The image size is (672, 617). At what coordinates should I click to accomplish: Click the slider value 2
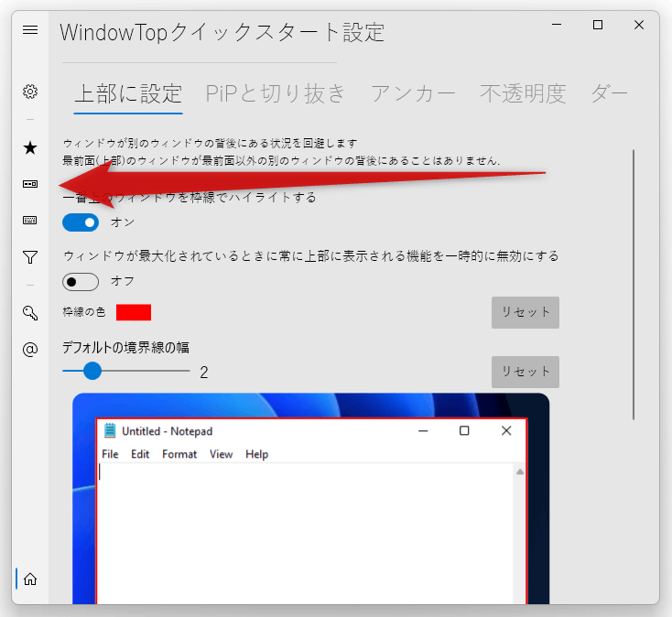click(204, 373)
